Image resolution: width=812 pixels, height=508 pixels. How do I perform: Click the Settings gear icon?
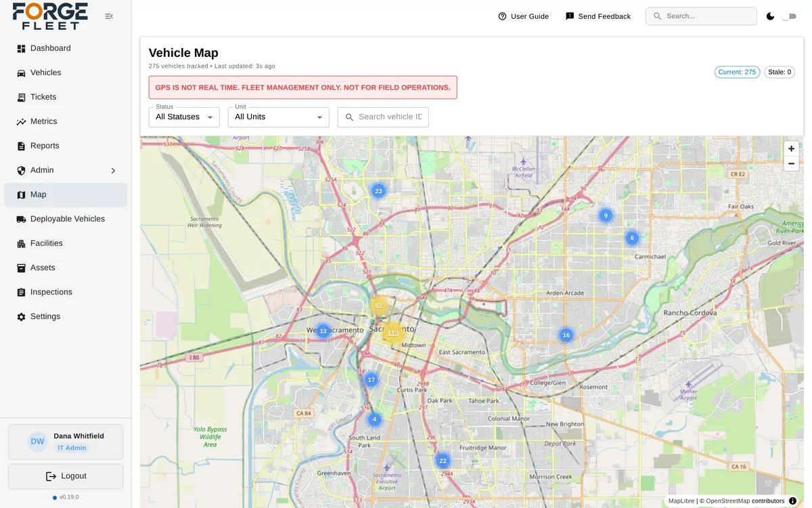pyautogui.click(x=21, y=317)
